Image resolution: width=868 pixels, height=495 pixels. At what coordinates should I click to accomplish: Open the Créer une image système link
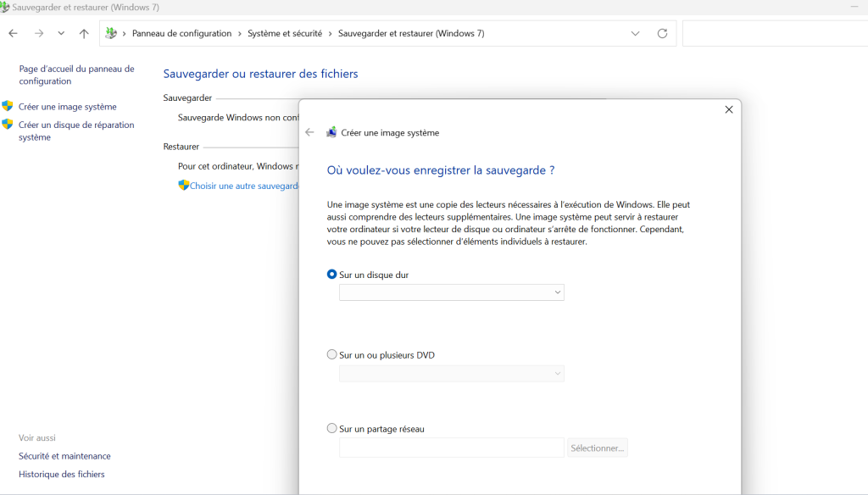[68, 106]
